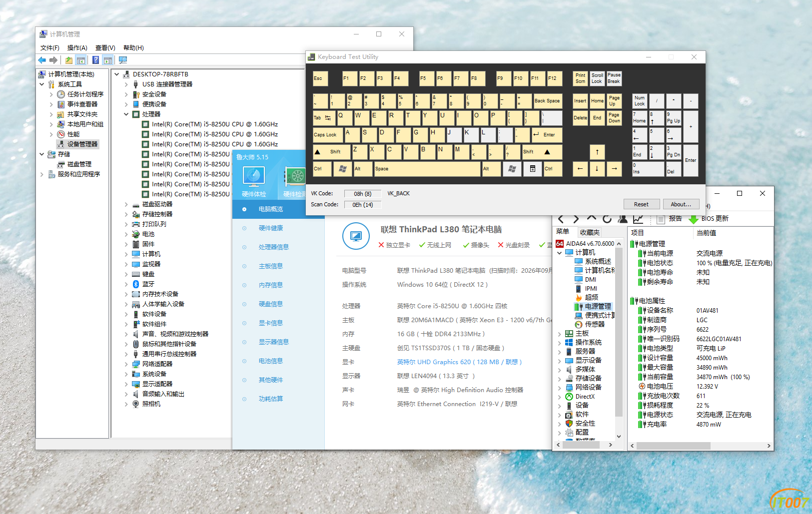Image resolution: width=812 pixels, height=514 pixels.
Task: Click the AIDA64 up-level arrow
Action: pyautogui.click(x=592, y=219)
